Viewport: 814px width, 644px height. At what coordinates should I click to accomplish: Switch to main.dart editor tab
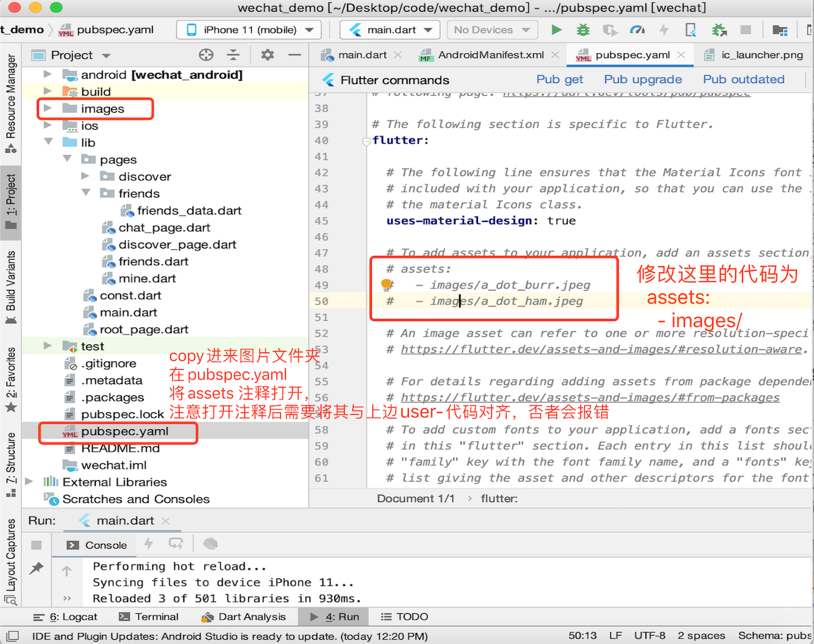[x=362, y=55]
